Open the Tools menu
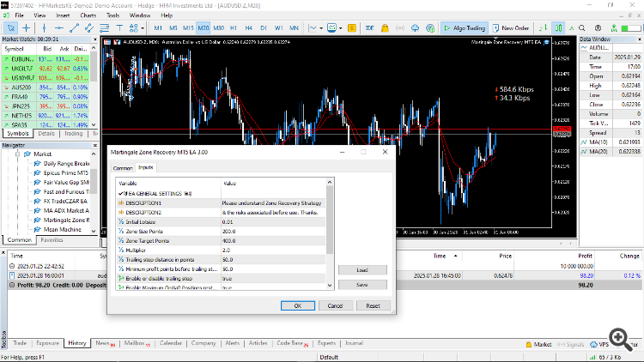This screenshot has width=644, height=362. pyautogui.click(x=113, y=15)
